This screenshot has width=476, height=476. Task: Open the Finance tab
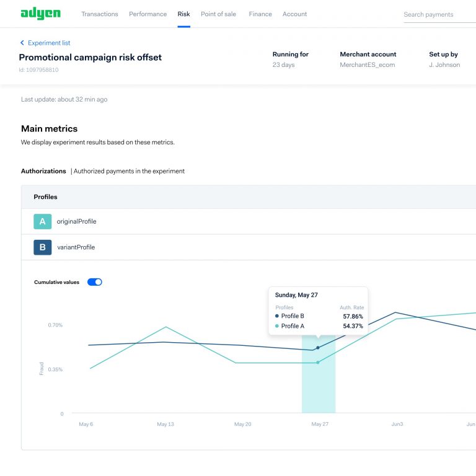point(260,14)
